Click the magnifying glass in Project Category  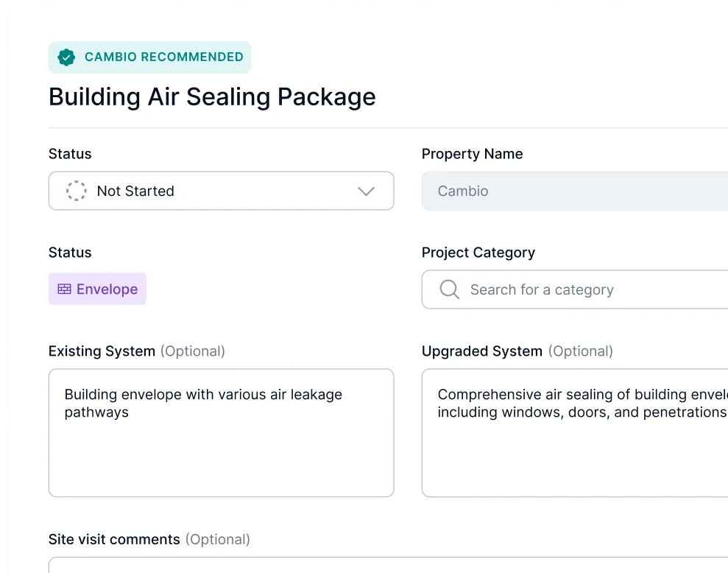tap(449, 289)
